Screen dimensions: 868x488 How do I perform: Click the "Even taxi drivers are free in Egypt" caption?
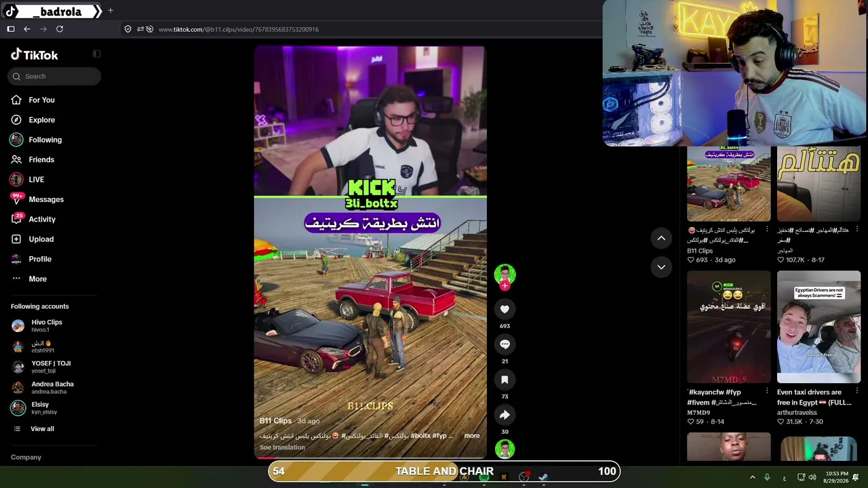point(814,397)
